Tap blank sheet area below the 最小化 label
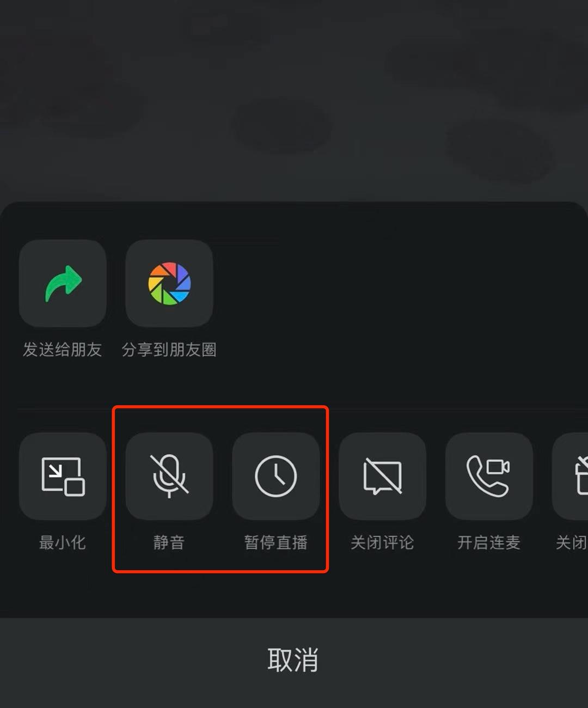 [x=63, y=585]
